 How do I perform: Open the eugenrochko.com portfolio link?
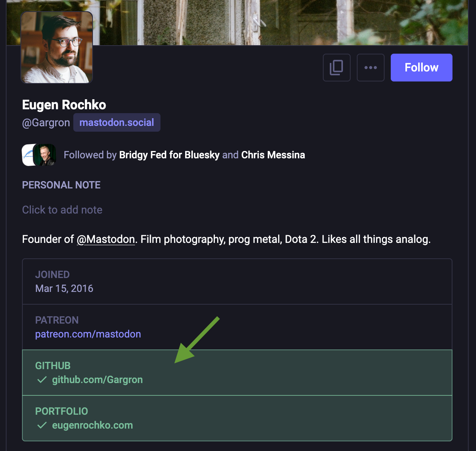click(x=93, y=425)
